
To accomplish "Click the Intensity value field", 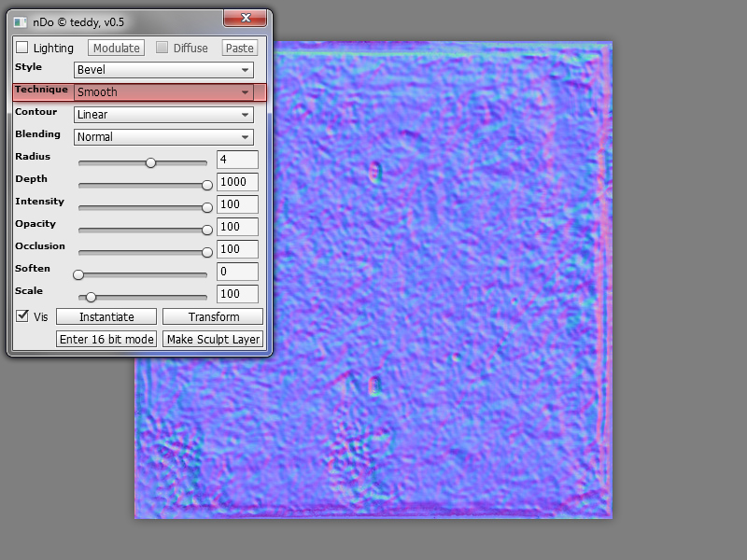I will click(237, 204).
